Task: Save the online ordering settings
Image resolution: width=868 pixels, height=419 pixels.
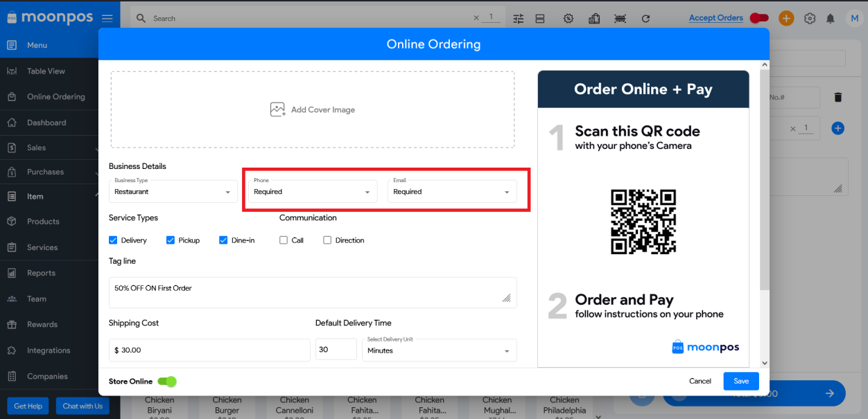Action: coord(741,381)
